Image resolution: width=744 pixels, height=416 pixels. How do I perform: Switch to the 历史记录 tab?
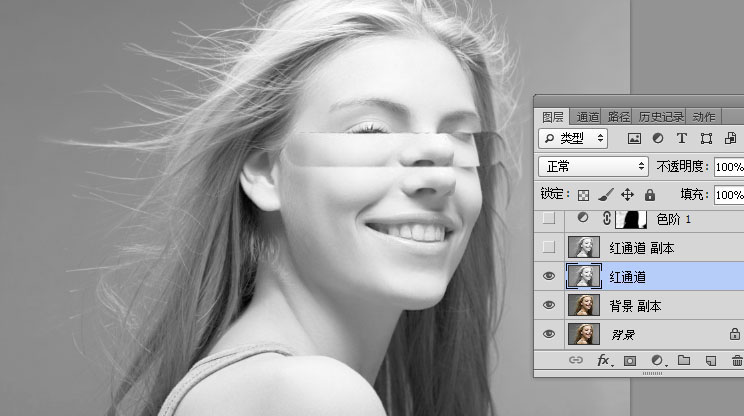pos(661,117)
